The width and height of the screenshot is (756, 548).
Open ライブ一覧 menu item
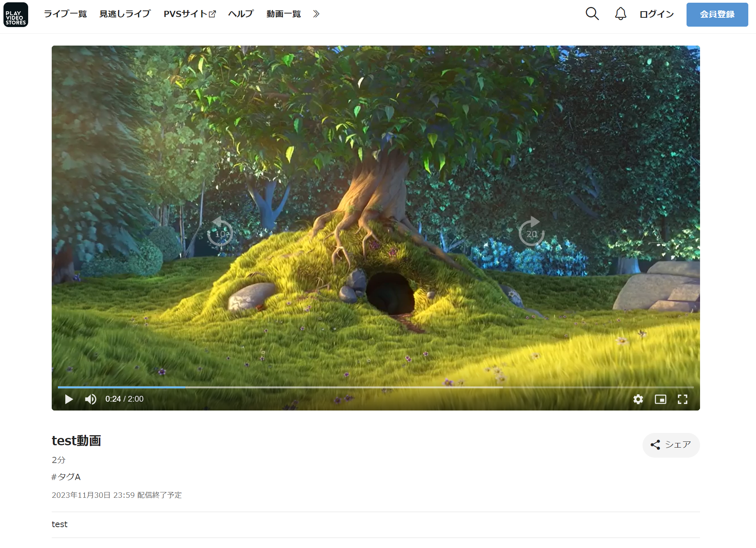65,14
